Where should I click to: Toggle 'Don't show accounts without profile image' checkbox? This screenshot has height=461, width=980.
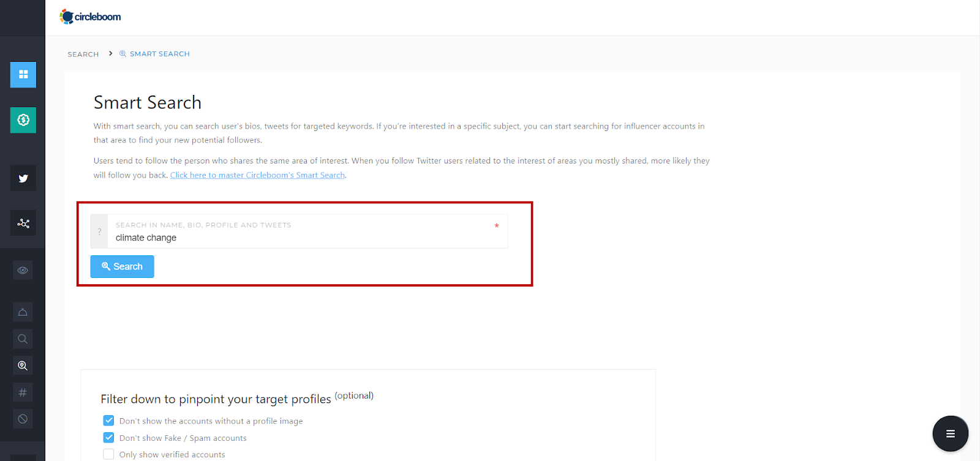tap(108, 421)
